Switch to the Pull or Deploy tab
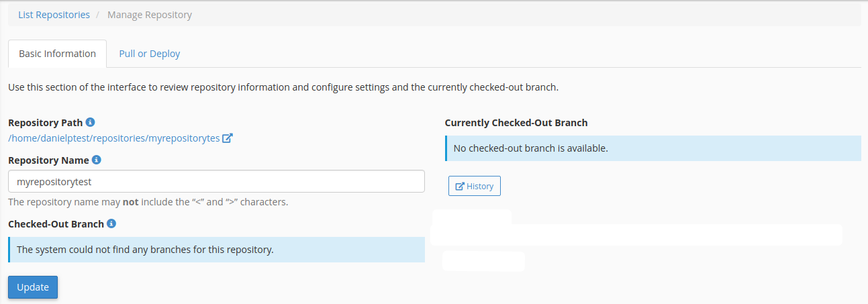 (x=150, y=54)
